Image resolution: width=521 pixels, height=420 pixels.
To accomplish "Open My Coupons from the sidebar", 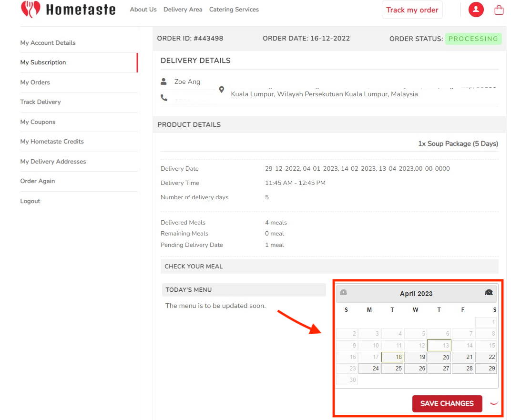I will 38,122.
